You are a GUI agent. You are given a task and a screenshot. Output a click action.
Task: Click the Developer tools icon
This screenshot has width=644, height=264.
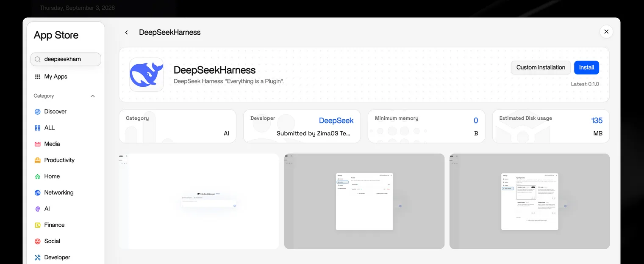click(38, 257)
